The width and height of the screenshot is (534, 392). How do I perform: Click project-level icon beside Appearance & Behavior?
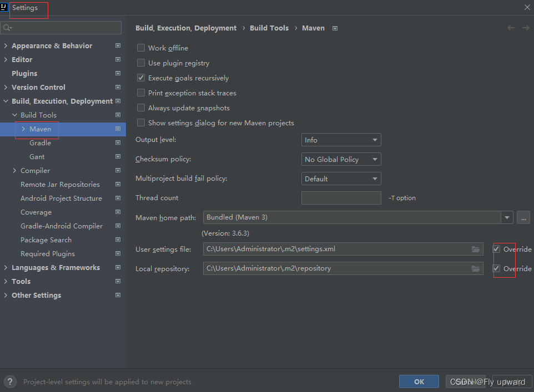click(x=118, y=45)
